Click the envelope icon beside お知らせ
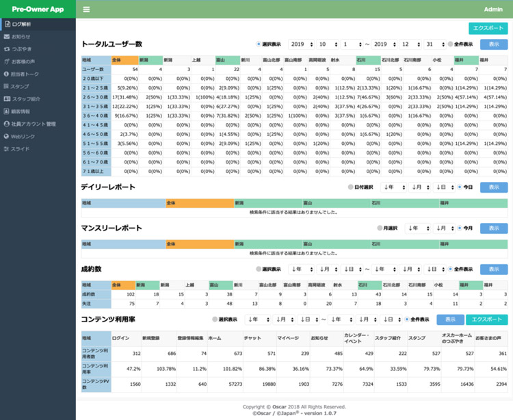The image size is (513, 420). 7,37
